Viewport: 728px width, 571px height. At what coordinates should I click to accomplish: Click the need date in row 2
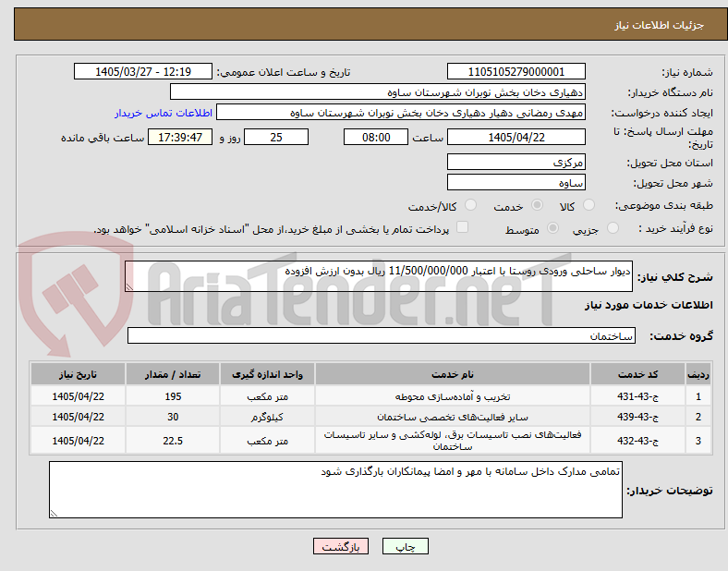point(78,417)
